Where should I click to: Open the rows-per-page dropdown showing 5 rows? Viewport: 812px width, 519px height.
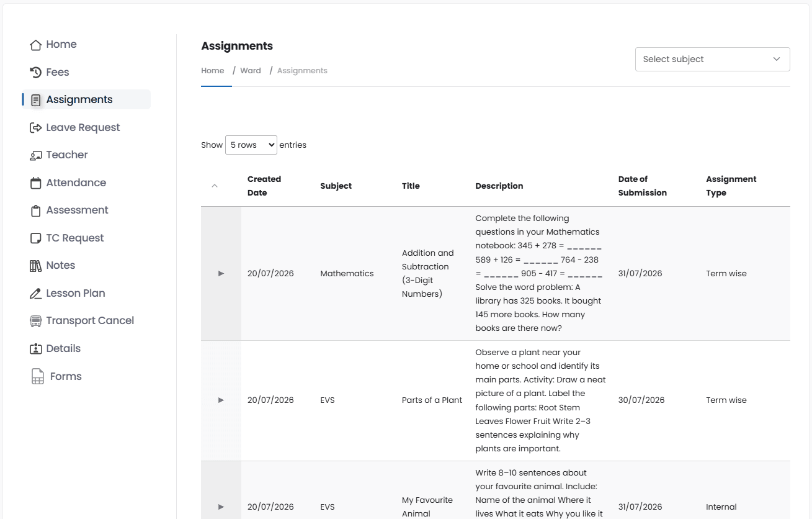click(x=251, y=145)
